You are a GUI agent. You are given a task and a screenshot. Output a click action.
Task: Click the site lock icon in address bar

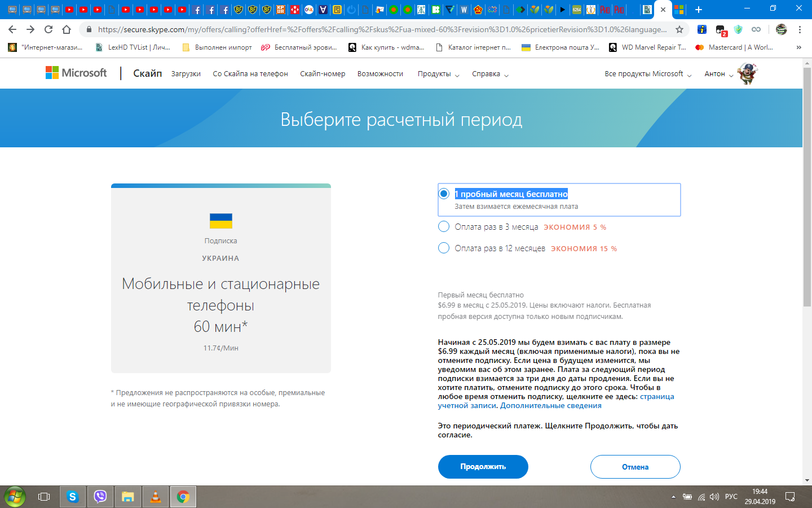pyautogui.click(x=89, y=29)
